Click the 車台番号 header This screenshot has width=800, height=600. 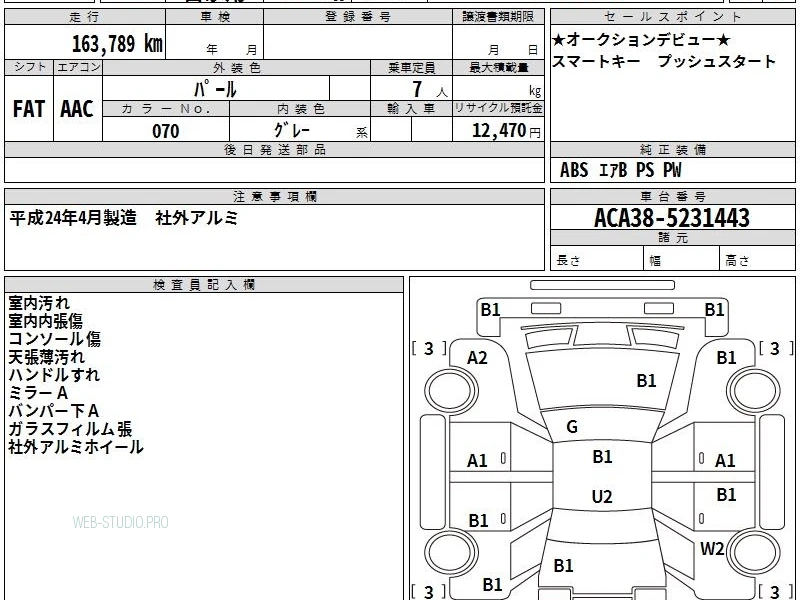point(672,196)
